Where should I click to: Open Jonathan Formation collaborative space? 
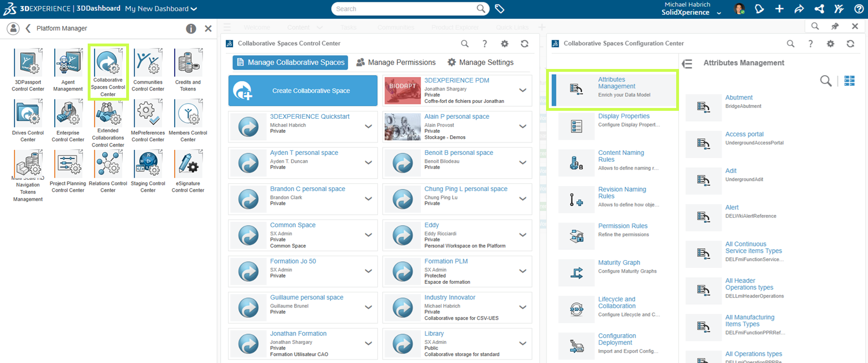pos(298,334)
